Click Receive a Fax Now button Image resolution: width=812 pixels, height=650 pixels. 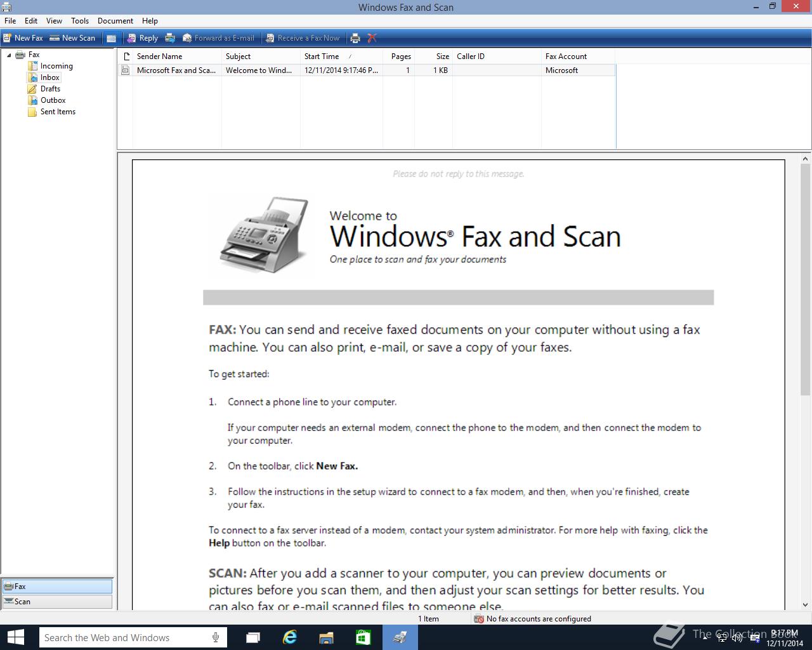point(303,38)
